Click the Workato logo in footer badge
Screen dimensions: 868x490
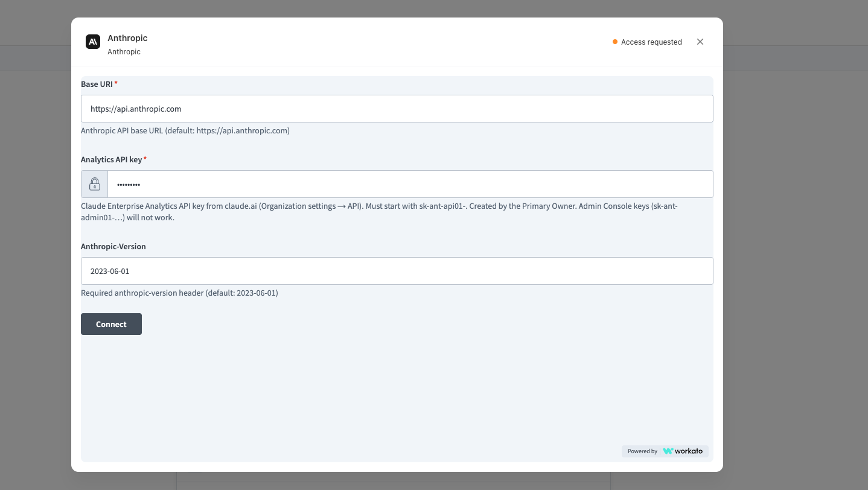[683, 451]
